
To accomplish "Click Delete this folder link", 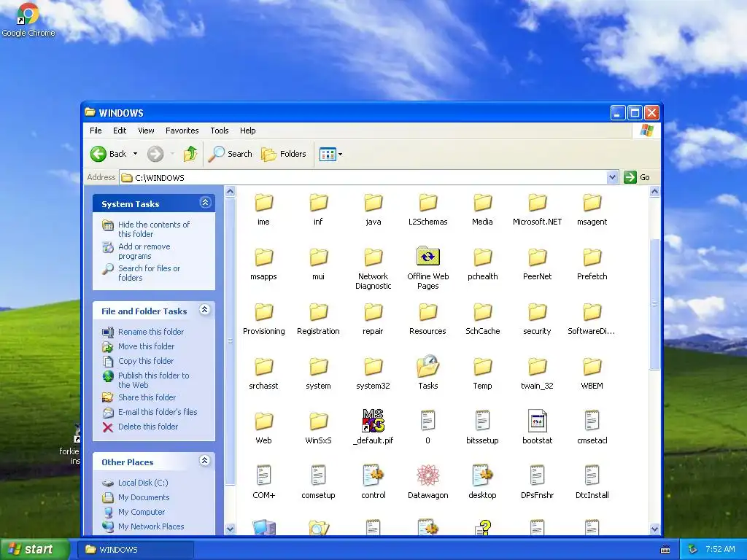I will coord(147,427).
